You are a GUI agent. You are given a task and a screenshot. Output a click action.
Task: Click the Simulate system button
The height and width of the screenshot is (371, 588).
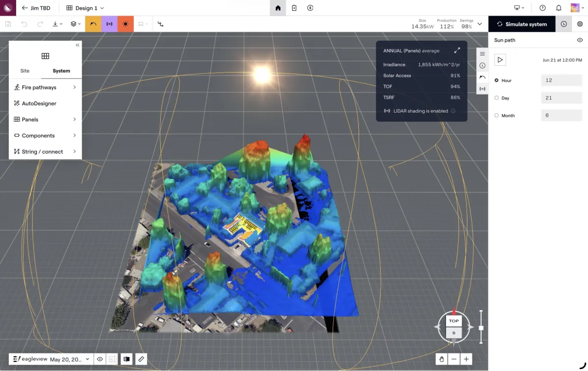pyautogui.click(x=522, y=24)
